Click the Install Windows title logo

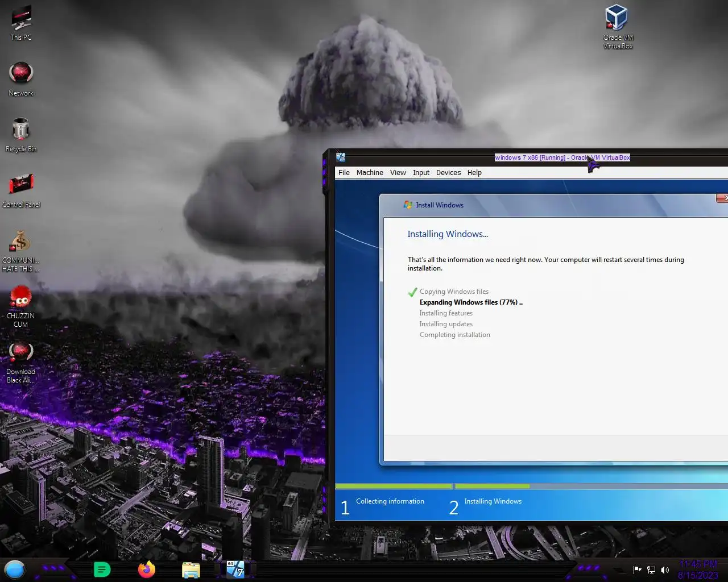click(408, 205)
